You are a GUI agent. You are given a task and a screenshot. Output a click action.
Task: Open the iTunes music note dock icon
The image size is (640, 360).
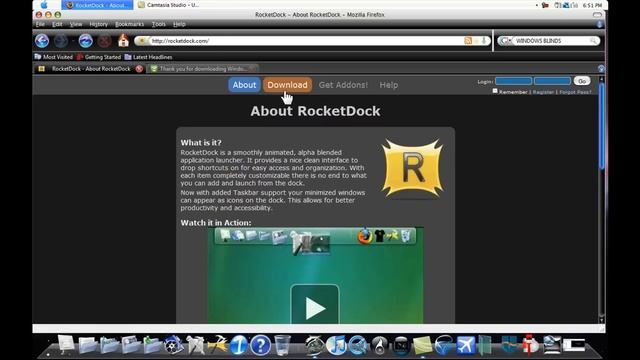coord(336,345)
